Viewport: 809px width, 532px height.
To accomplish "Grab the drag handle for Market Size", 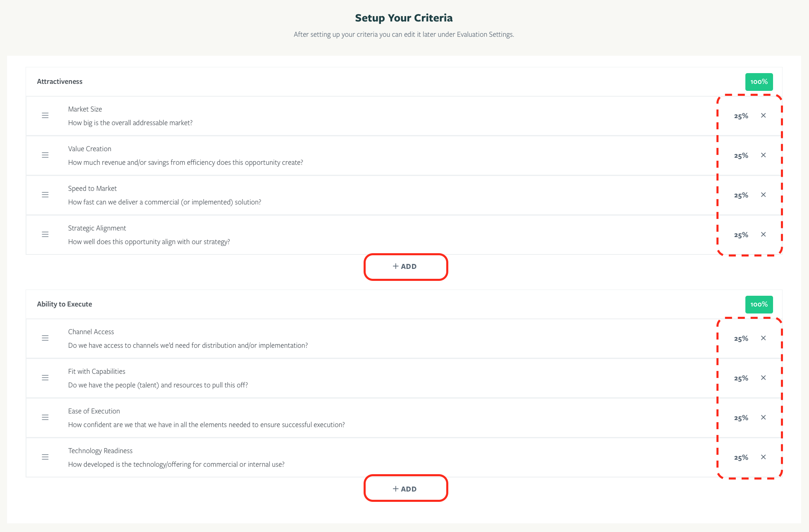I will tap(45, 115).
